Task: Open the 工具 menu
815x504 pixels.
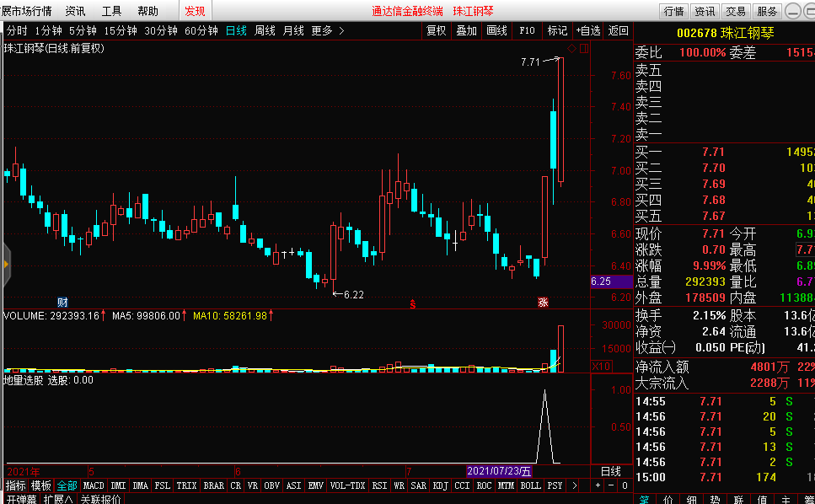Action: pos(111,11)
